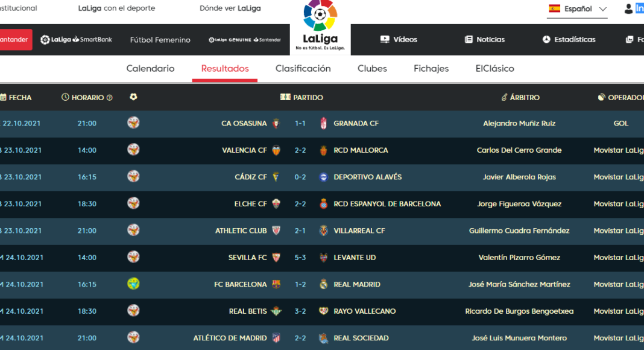
Task: Click the Real Madrid club crest
Action: click(x=324, y=284)
